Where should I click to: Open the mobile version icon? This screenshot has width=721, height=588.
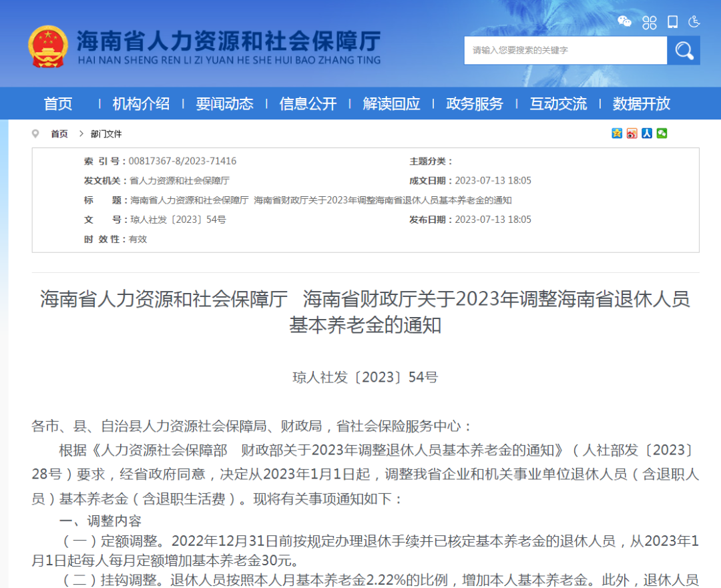tap(672, 22)
